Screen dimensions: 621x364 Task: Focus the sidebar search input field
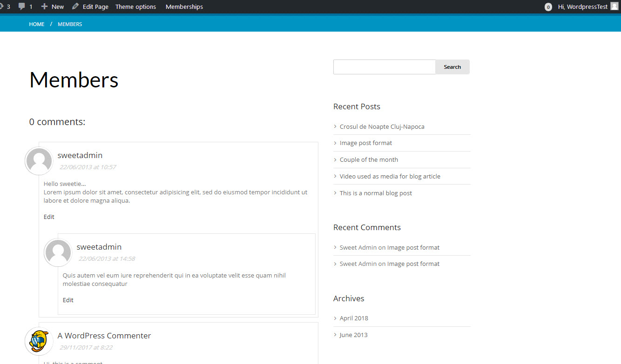pos(385,67)
